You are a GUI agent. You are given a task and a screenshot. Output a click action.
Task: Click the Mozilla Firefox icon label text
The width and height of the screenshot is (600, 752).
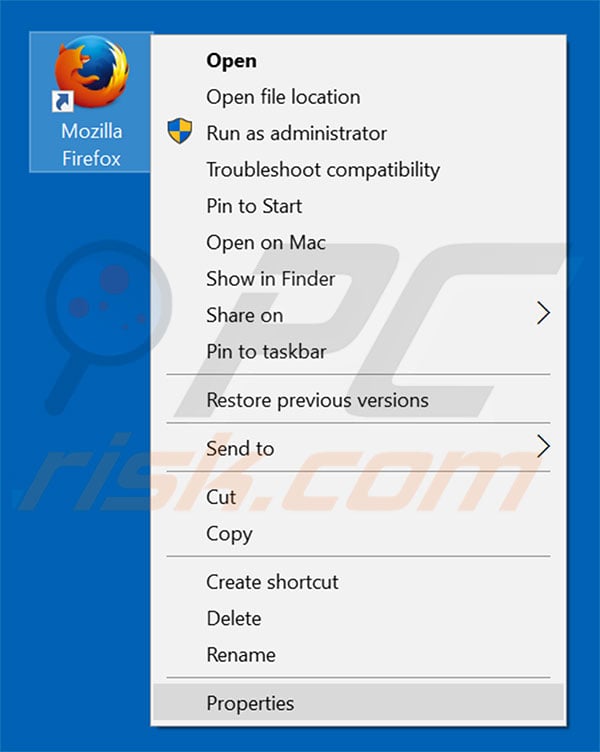point(91,145)
